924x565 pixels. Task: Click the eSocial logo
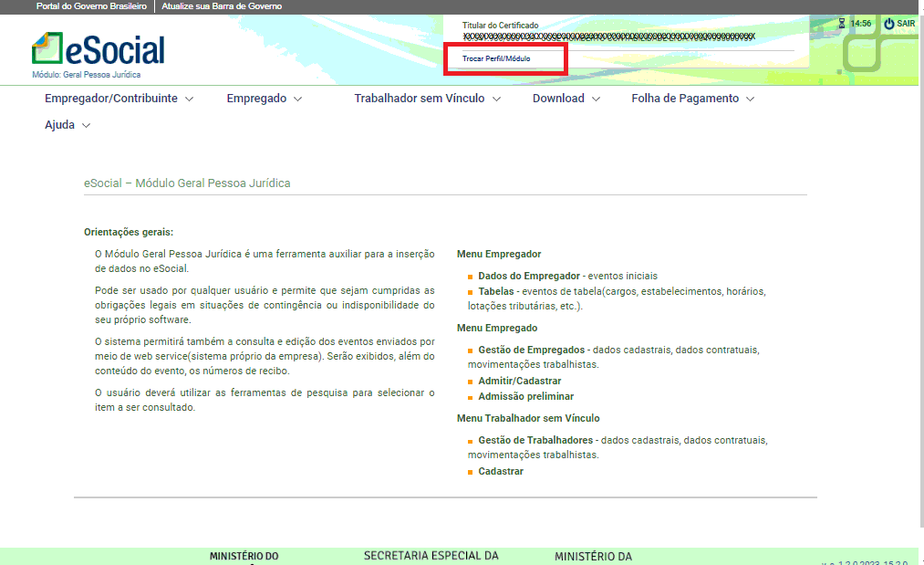(99, 49)
